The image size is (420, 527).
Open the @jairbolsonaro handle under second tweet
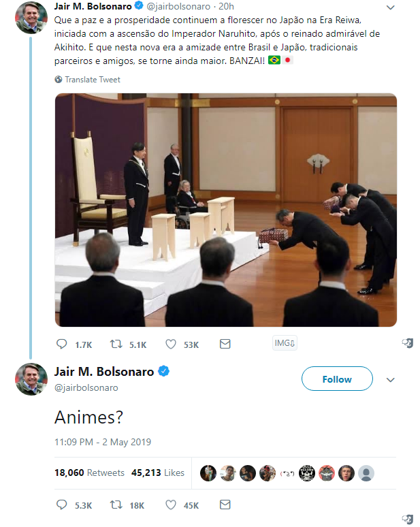tap(86, 387)
